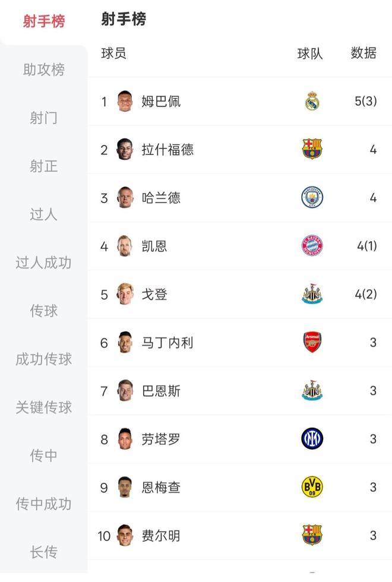Switch to the 助攻榜 tab
Viewport: 392px width, 582px height.
click(44, 69)
